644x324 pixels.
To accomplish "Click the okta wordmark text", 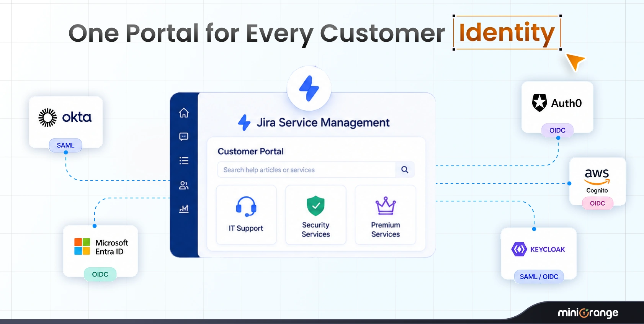I will (x=77, y=117).
